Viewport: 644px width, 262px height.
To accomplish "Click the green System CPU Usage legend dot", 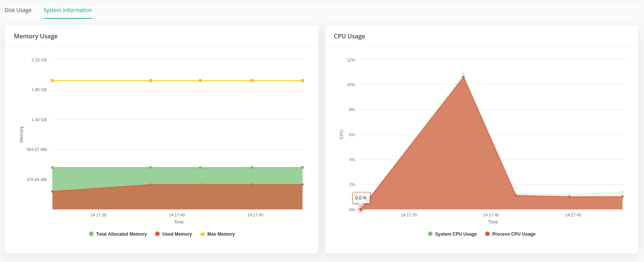I will click(x=430, y=234).
